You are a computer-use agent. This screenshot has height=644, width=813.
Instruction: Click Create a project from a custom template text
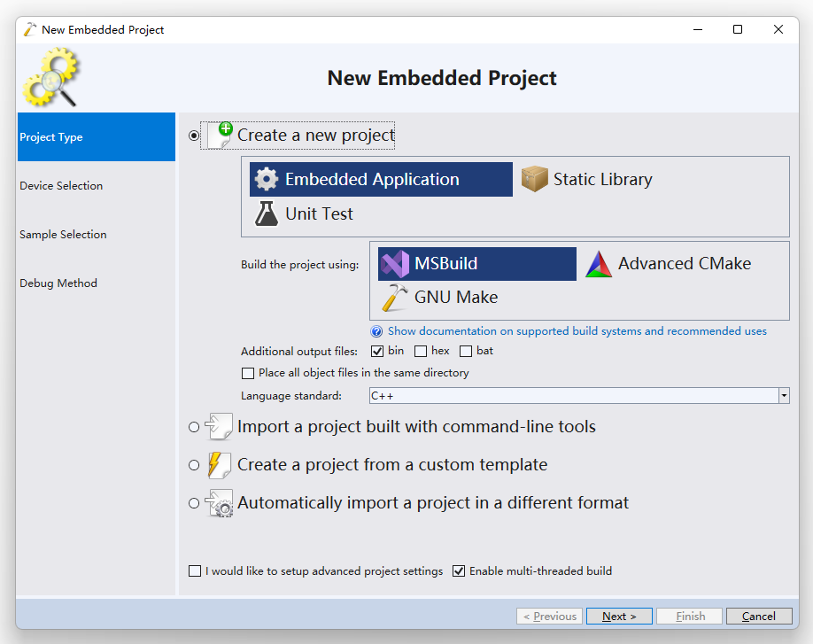pyautogui.click(x=392, y=464)
